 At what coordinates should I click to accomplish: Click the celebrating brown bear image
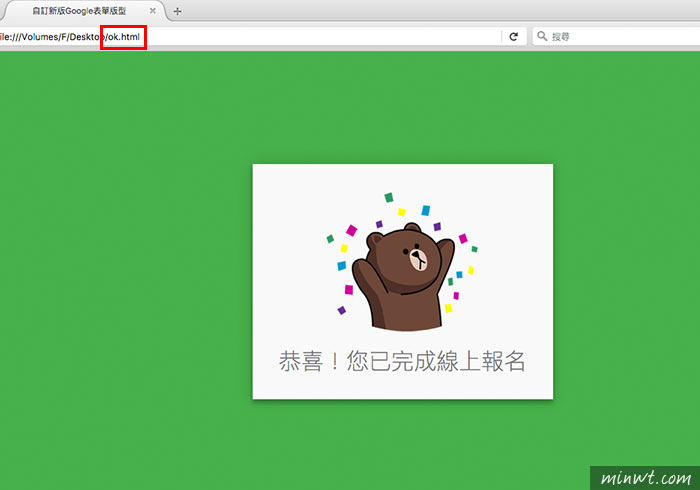[403, 262]
